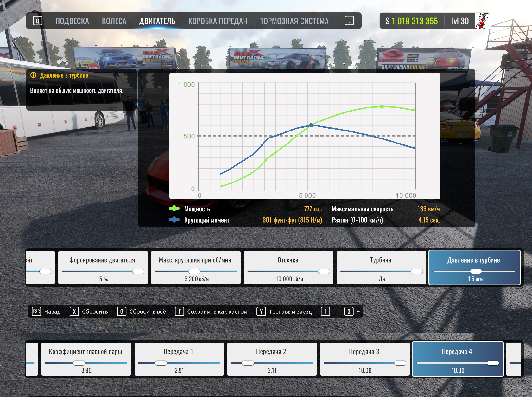Viewport: 532px width, 397px height.
Task: Click the Передача 1 slider handle
Action: pyautogui.click(x=161, y=363)
